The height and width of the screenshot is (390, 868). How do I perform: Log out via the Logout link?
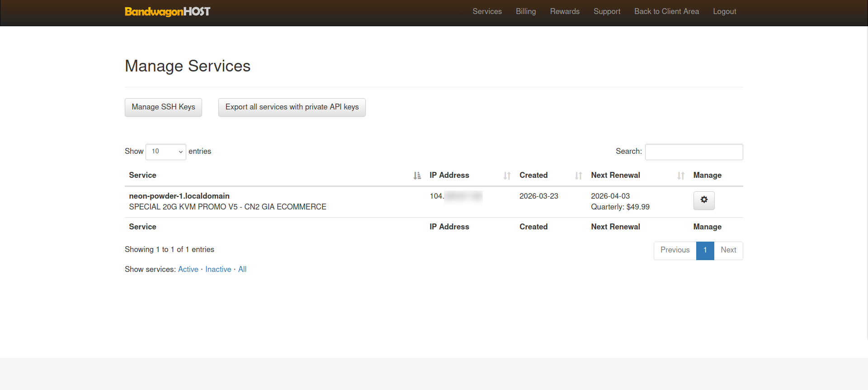pyautogui.click(x=724, y=12)
